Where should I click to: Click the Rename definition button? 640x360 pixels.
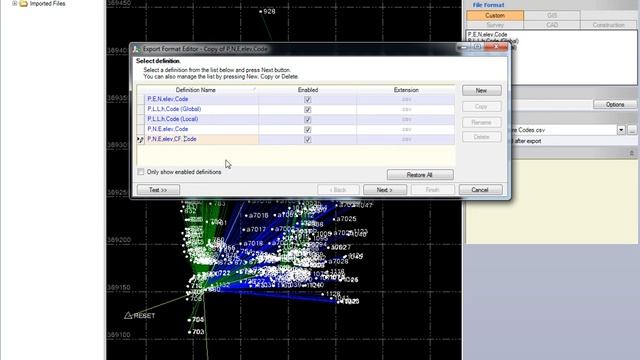(482, 122)
